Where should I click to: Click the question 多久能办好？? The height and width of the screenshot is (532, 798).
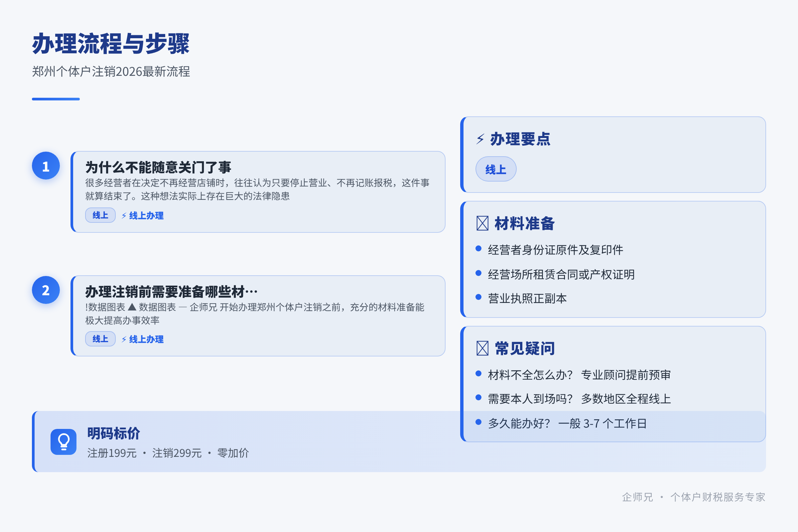coord(519,423)
